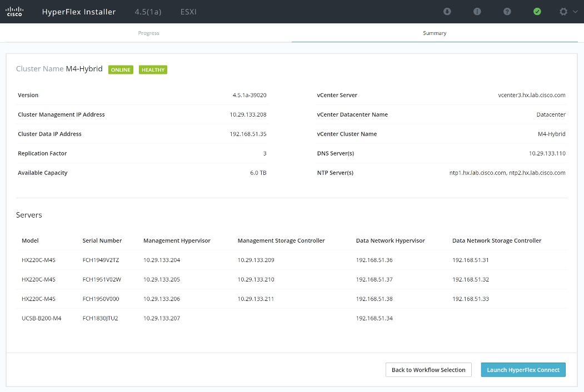Viewport: 584px width, 392px height.
Task: Select DNS server 10.29.133.110
Action: (x=547, y=153)
